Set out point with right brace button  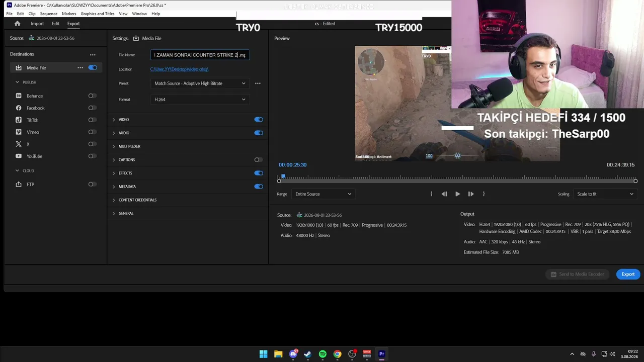pos(484,194)
